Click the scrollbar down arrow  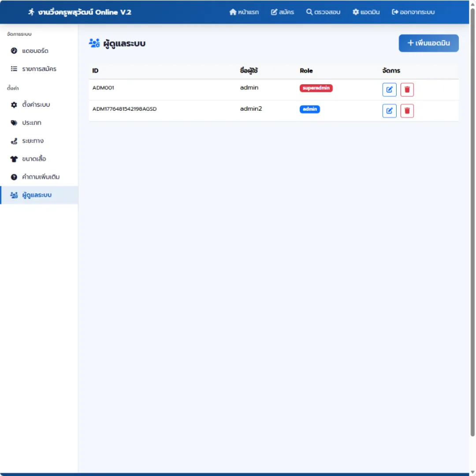[x=472, y=472]
